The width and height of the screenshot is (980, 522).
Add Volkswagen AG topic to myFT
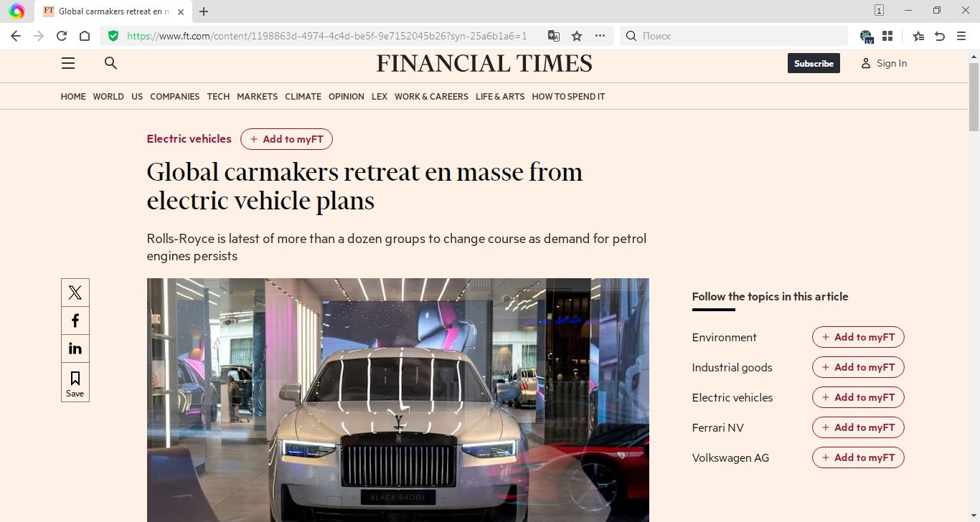858,457
